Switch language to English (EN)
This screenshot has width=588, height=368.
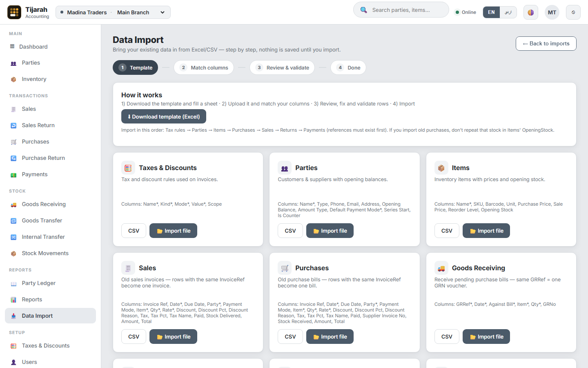coord(491,12)
